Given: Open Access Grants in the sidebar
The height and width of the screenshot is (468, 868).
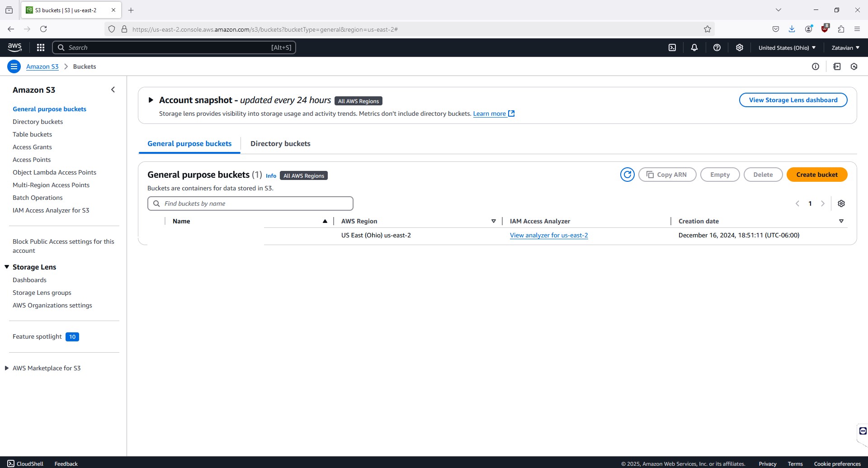Looking at the screenshot, I should coord(32,147).
